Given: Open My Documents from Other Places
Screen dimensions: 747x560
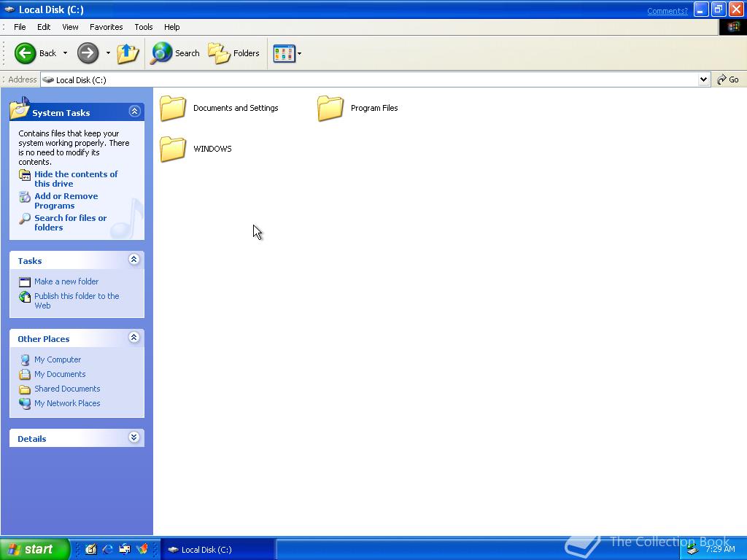Looking at the screenshot, I should tap(53, 374).
